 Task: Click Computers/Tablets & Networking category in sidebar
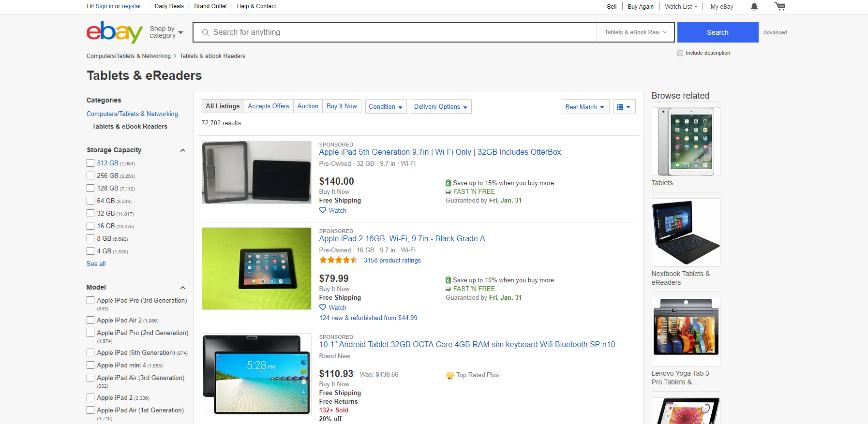[132, 114]
